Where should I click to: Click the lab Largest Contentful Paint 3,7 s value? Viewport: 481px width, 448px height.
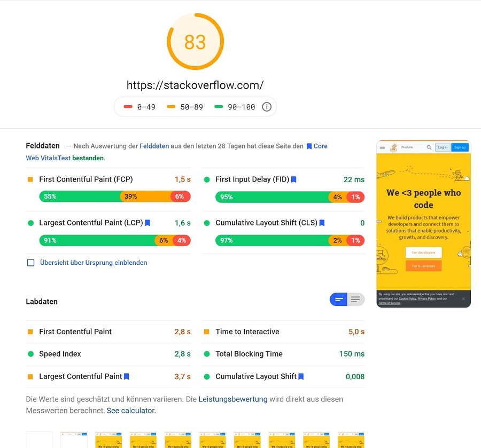[x=183, y=376]
